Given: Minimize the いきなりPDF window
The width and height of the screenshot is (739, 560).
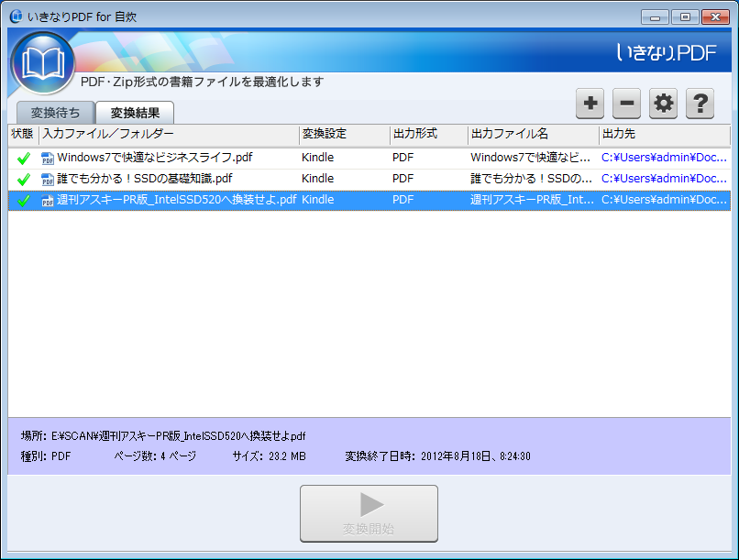Looking at the screenshot, I should tap(655, 17).
